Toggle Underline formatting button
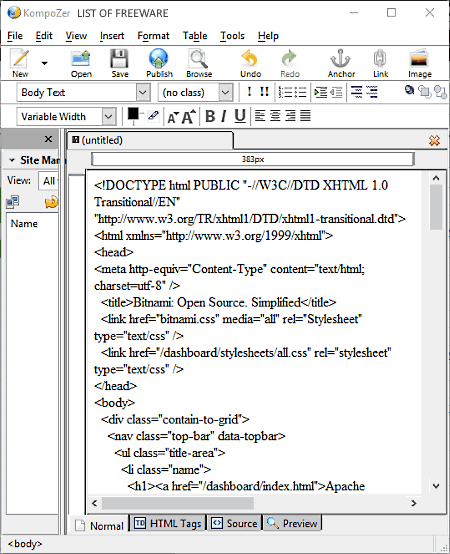Screen dimensions: 450x554 240,116
